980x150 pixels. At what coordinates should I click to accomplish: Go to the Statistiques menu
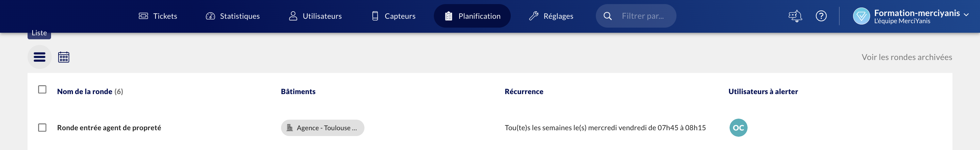[x=232, y=16]
